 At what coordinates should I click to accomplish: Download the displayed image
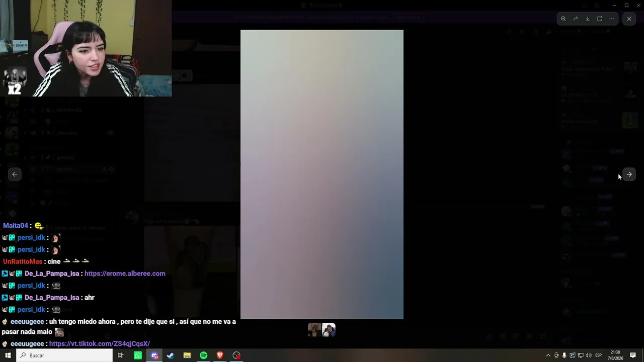click(587, 19)
